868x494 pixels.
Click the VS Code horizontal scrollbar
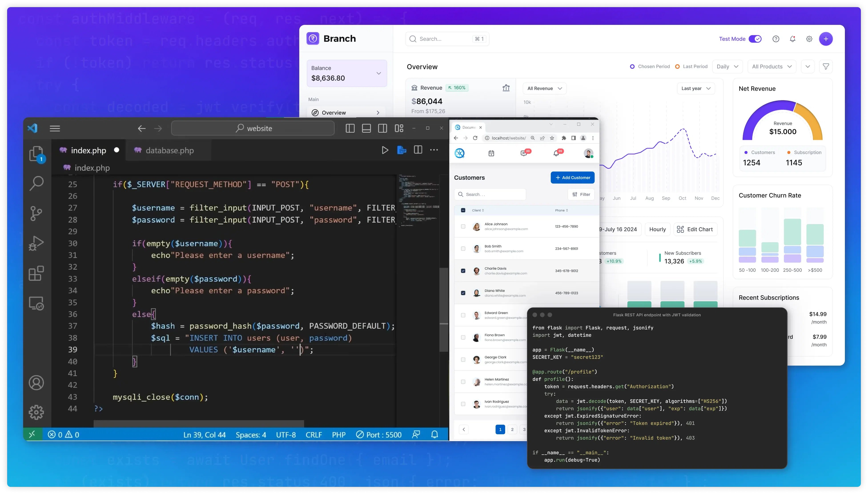[199, 423]
